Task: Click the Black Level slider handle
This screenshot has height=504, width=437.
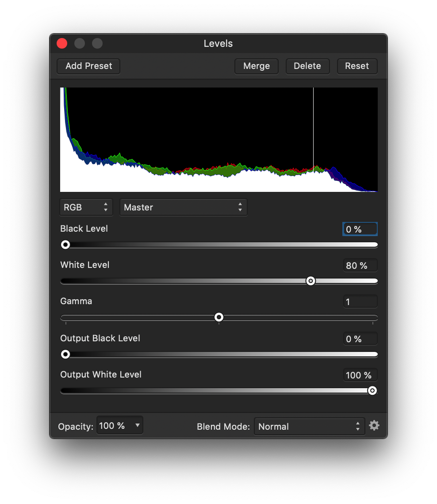Action: (x=65, y=244)
